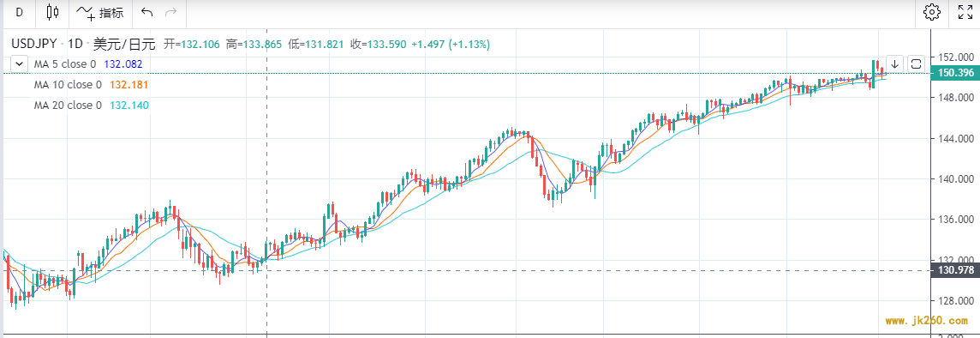Click the down-arrow scroll to latest bar button
This screenshot has height=338, width=980.
pyautogui.click(x=894, y=63)
